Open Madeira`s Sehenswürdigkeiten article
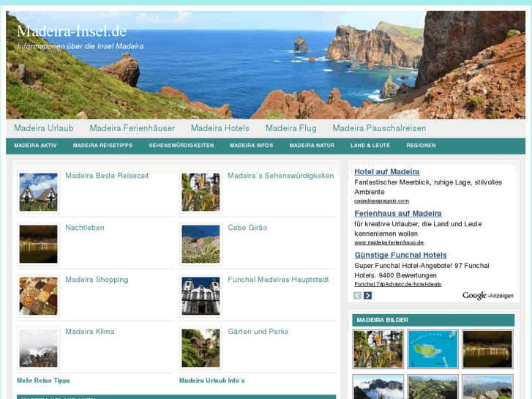This screenshot has height=399, width=532. 280,176
